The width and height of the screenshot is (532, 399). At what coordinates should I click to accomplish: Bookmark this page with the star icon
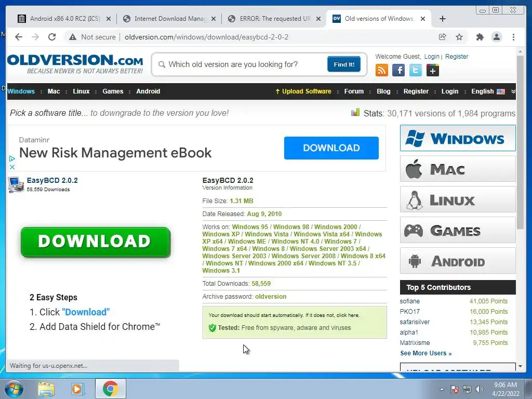pos(459,37)
